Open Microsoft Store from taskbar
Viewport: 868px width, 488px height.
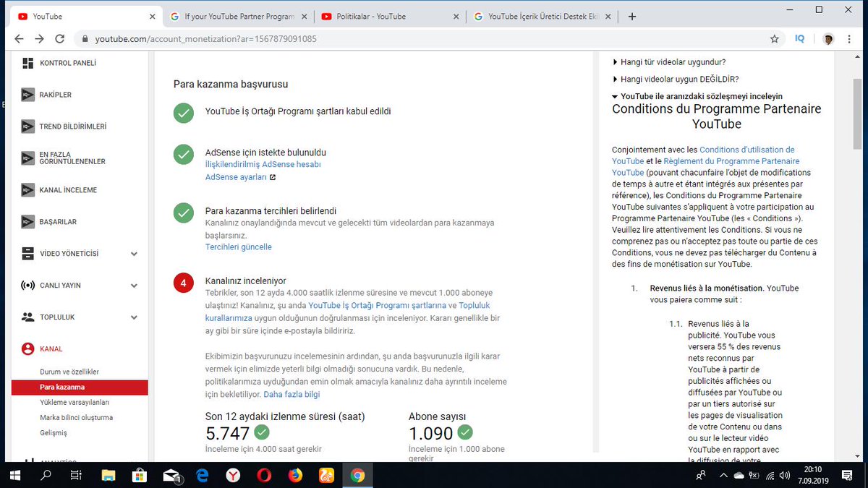[x=140, y=475]
